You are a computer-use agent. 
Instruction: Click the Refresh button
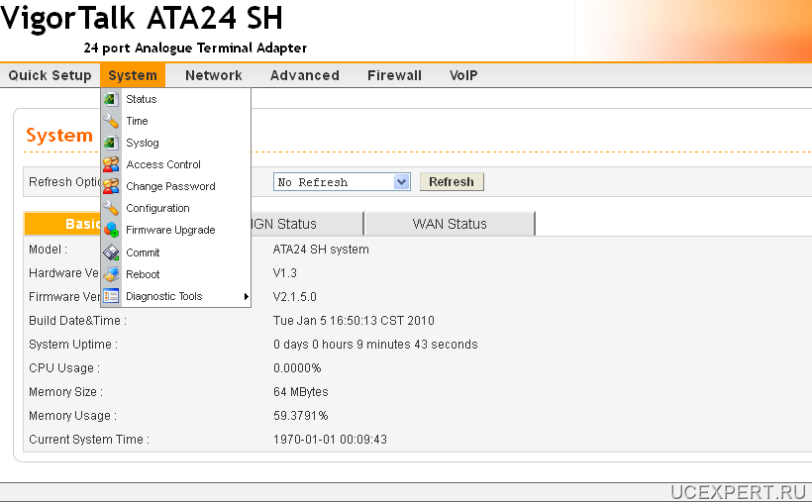pos(451,182)
